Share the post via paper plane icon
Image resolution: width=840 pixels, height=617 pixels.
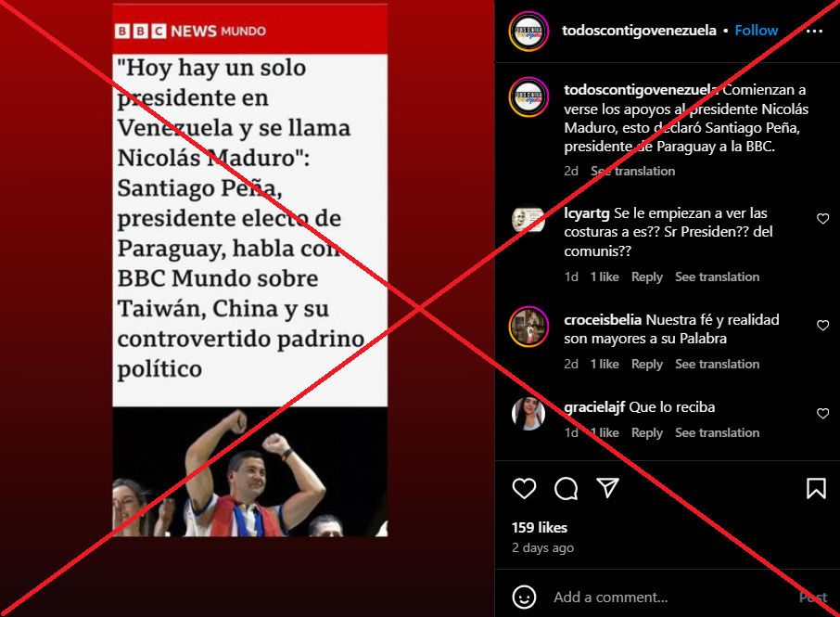pyautogui.click(x=607, y=488)
